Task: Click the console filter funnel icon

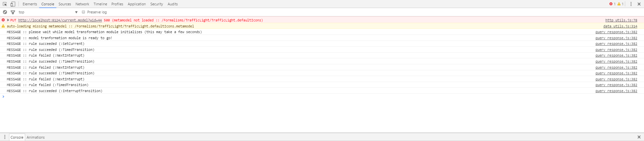Action: click(x=13, y=12)
